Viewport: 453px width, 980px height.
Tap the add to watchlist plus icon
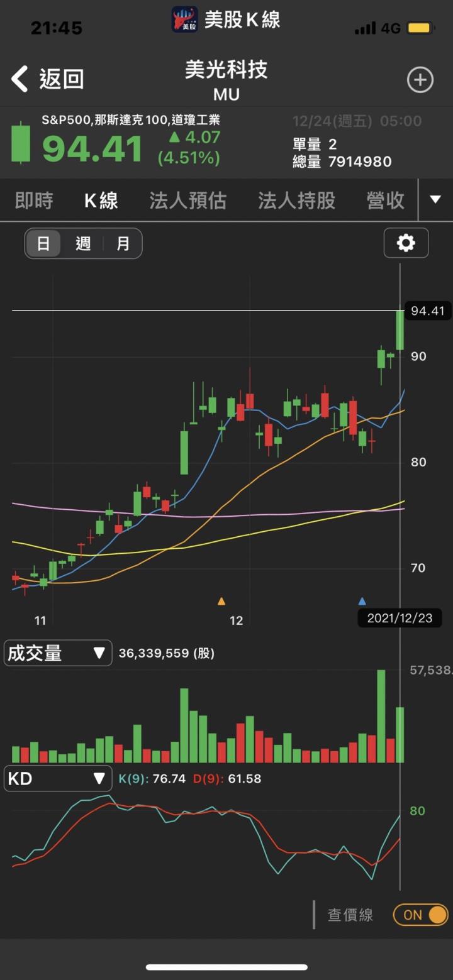[x=420, y=80]
